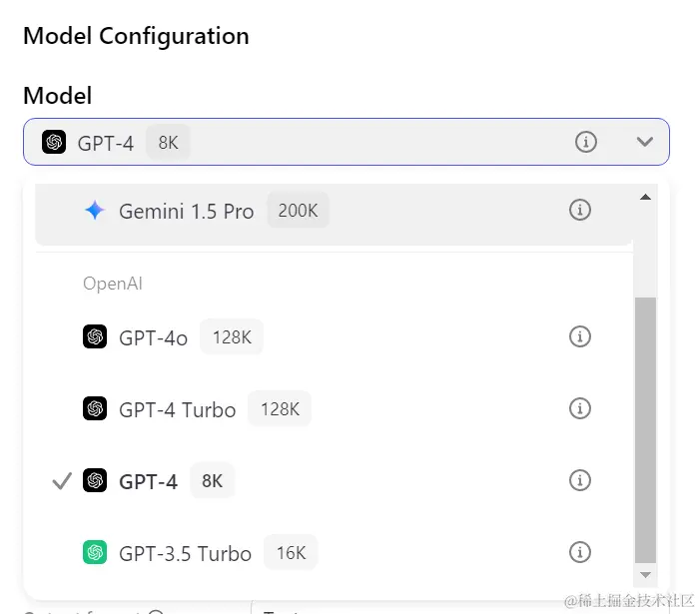Screen dimensions: 700x614
Task: Open info for Gemini 1.5 Pro
Action: click(580, 210)
